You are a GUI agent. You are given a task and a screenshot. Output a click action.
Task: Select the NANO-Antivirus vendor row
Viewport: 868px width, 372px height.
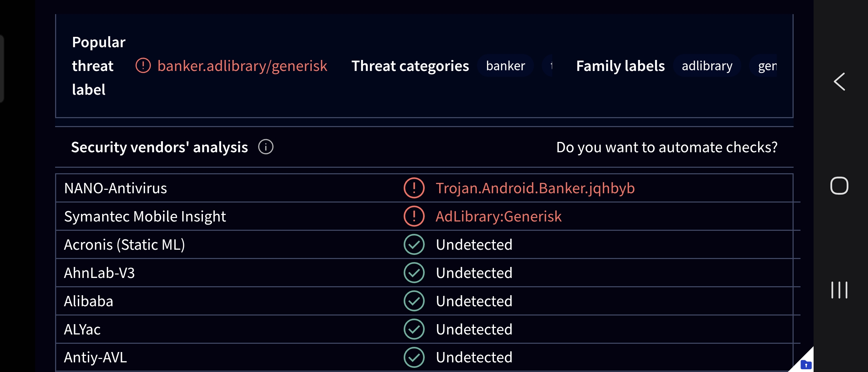tap(424, 188)
